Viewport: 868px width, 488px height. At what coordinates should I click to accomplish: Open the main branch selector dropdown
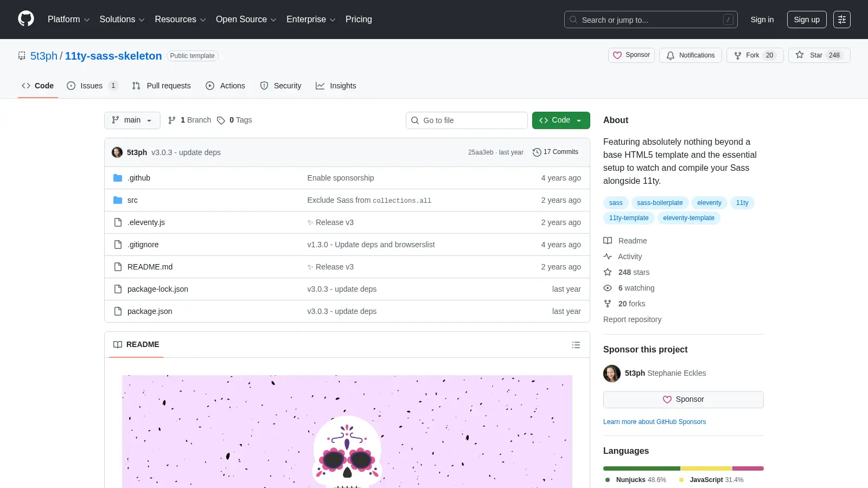(x=132, y=120)
